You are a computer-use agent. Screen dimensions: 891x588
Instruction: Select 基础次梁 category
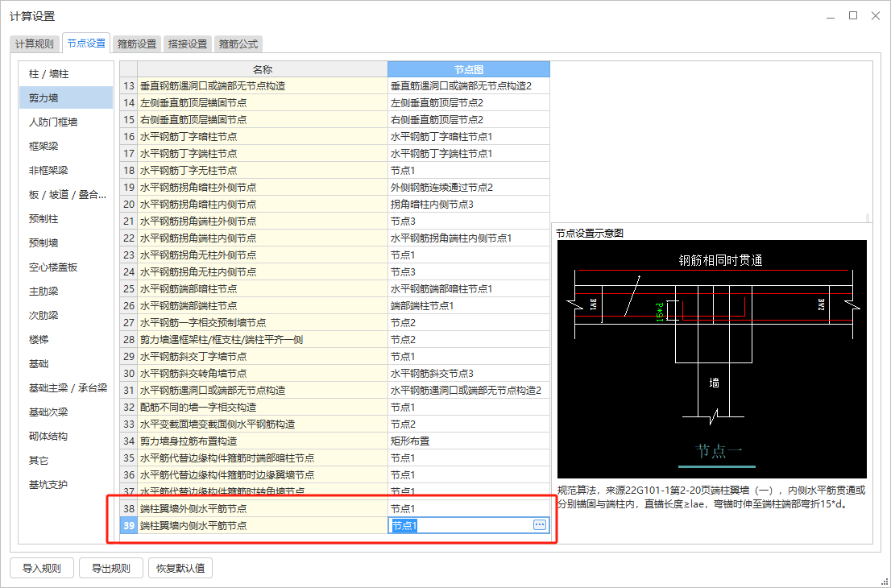(66, 412)
